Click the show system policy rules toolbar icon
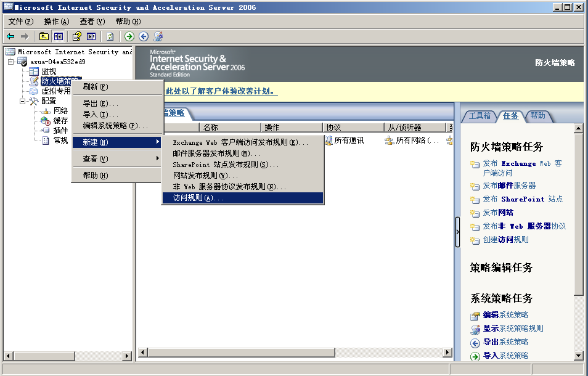Viewport: 588px width, 376px height. (x=158, y=36)
